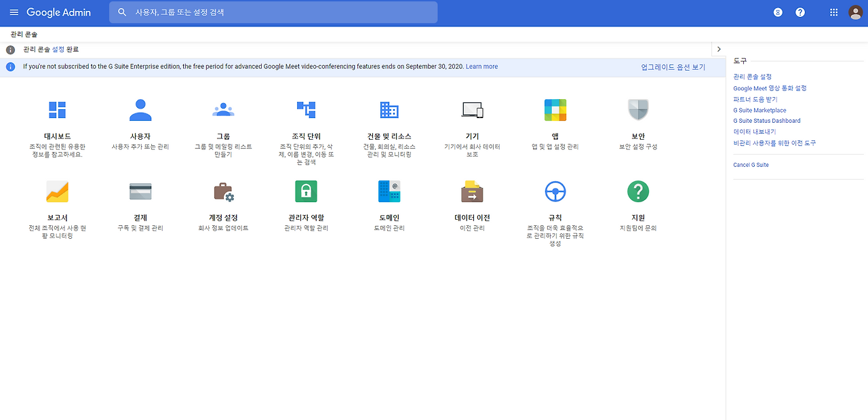Collapse the tools side panel with the chevron
The height and width of the screenshot is (420, 868).
[x=719, y=50]
